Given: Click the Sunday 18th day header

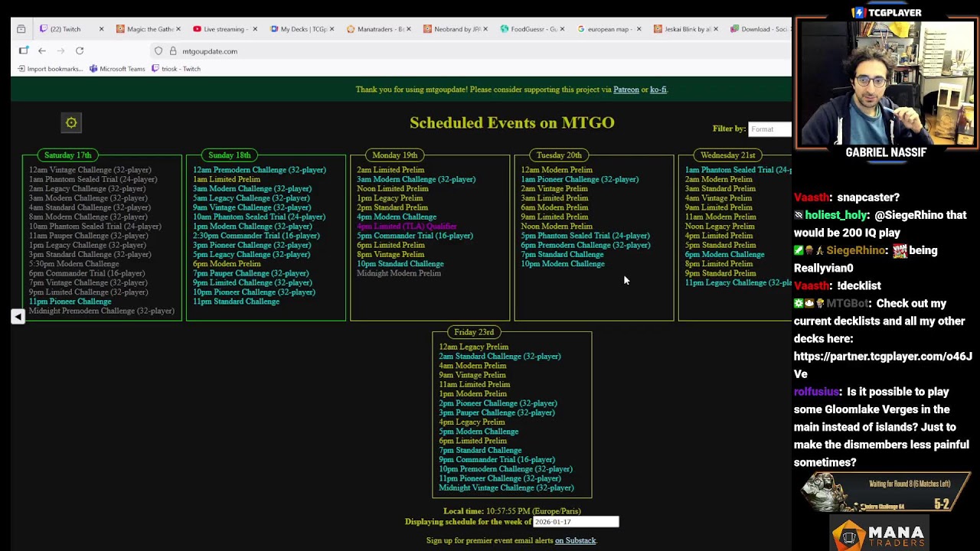Looking at the screenshot, I should pyautogui.click(x=230, y=155).
